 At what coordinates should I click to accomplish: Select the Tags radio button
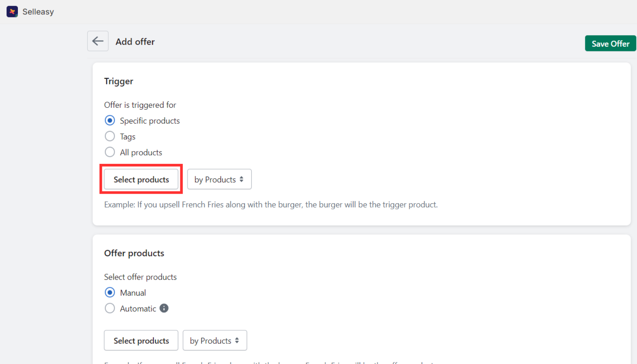(x=109, y=136)
